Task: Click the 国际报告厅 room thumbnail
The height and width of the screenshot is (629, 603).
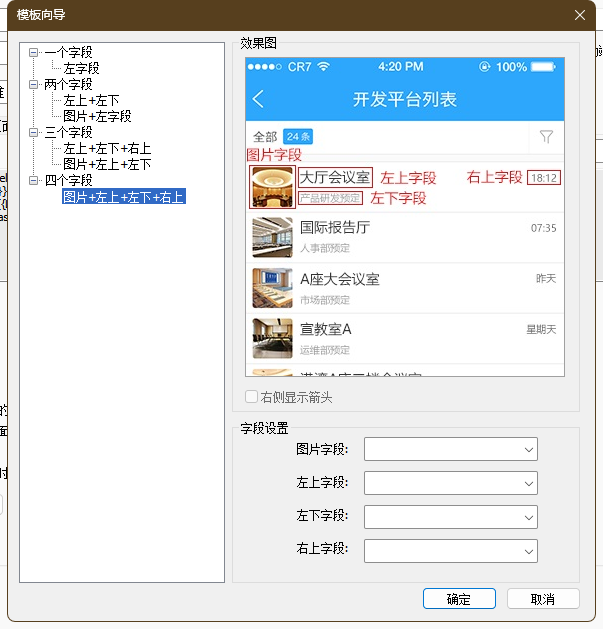Action: [x=272, y=237]
